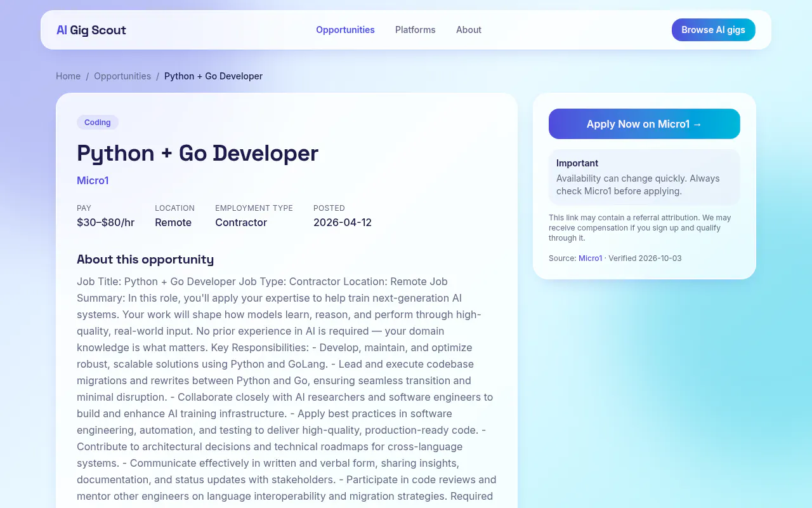Click the referral attribution disclaimer text
Viewport: 812px width, 508px height.
coord(640,228)
